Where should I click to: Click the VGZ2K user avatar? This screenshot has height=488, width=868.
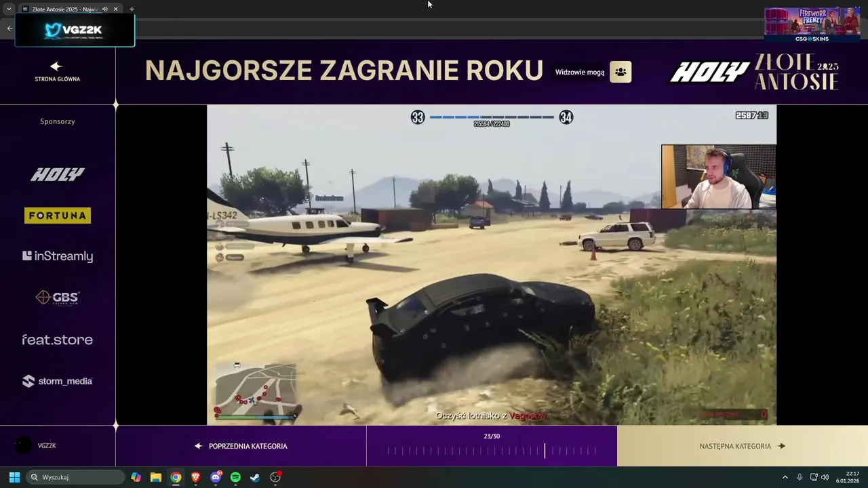click(x=23, y=445)
